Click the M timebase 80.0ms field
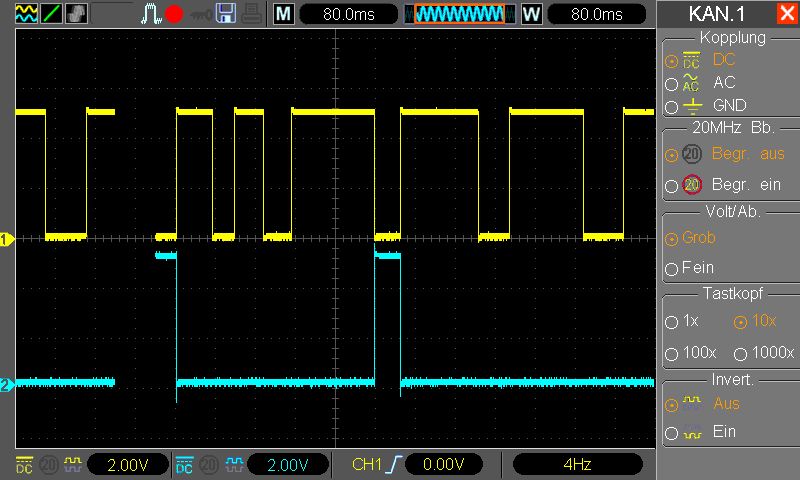The image size is (800, 480). pyautogui.click(x=348, y=14)
